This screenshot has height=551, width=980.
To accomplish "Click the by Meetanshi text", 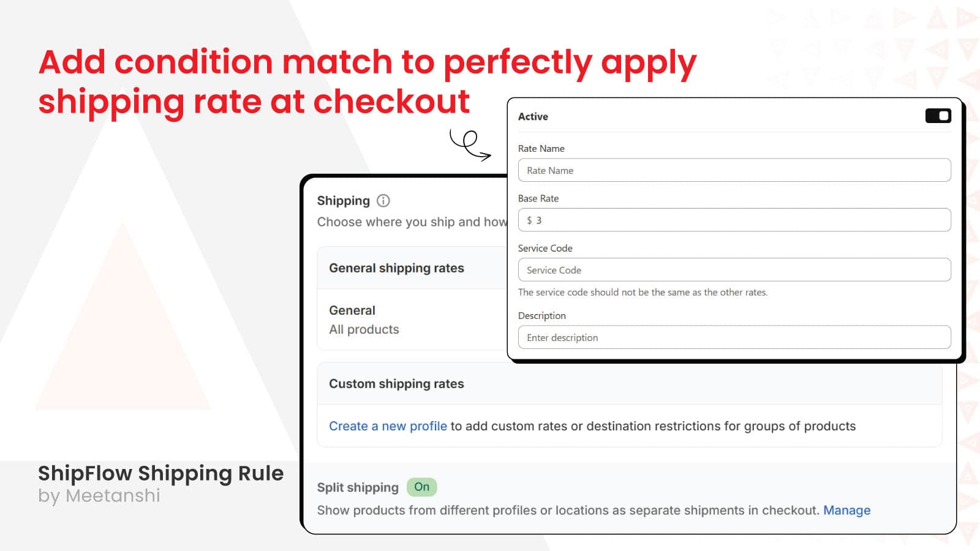I will click(x=99, y=496).
